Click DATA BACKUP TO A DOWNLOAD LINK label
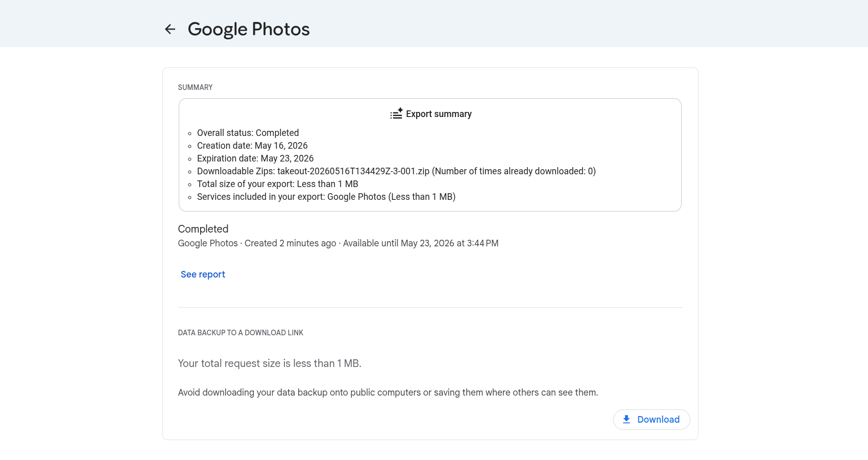This screenshot has width=868, height=460. pyautogui.click(x=240, y=333)
